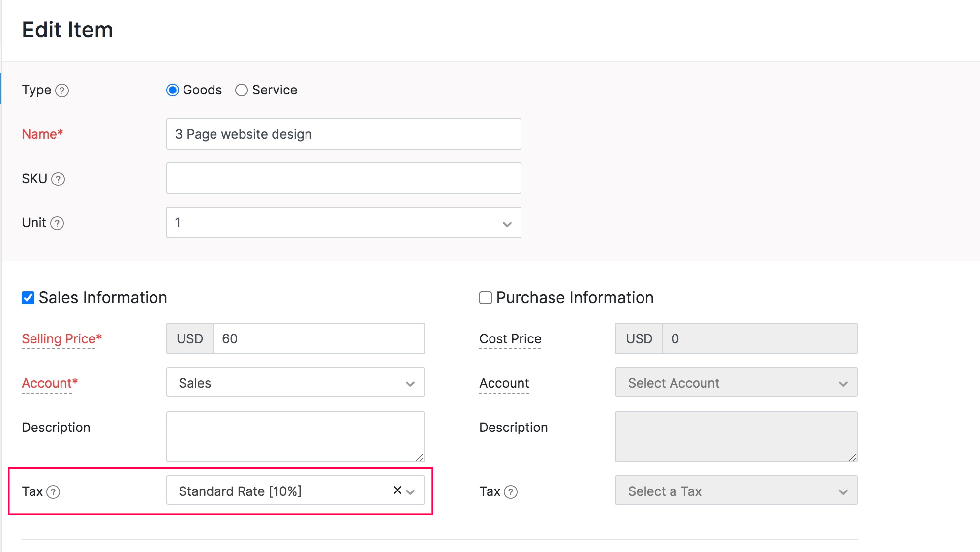
Task: Click the resize handle on sales Description
Action: [x=419, y=457]
